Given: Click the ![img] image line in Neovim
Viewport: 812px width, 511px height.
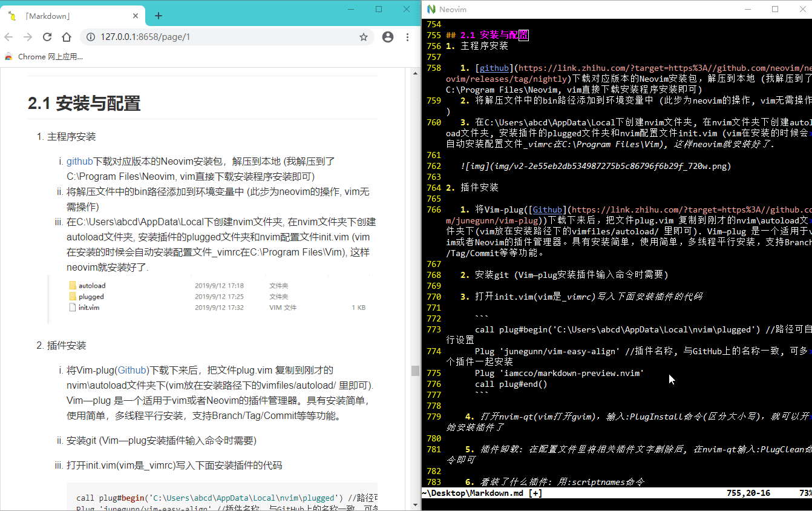Looking at the screenshot, I should click(x=596, y=166).
